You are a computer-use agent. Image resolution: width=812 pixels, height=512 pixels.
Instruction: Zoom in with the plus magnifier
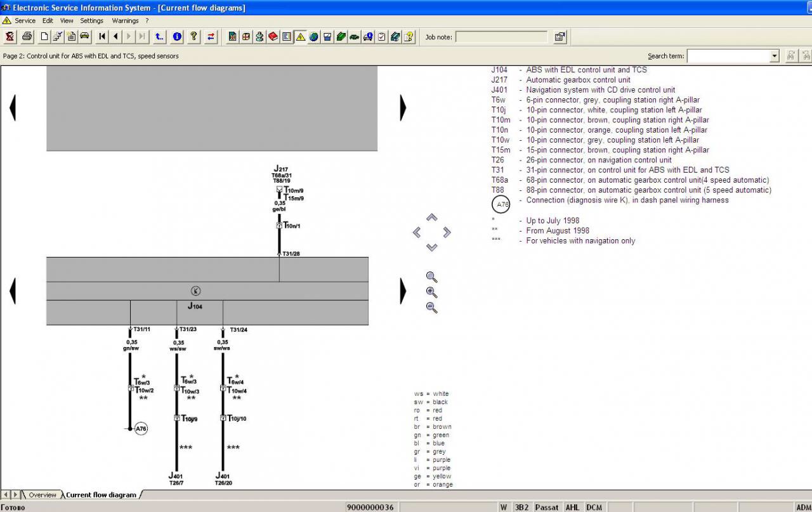point(432,292)
